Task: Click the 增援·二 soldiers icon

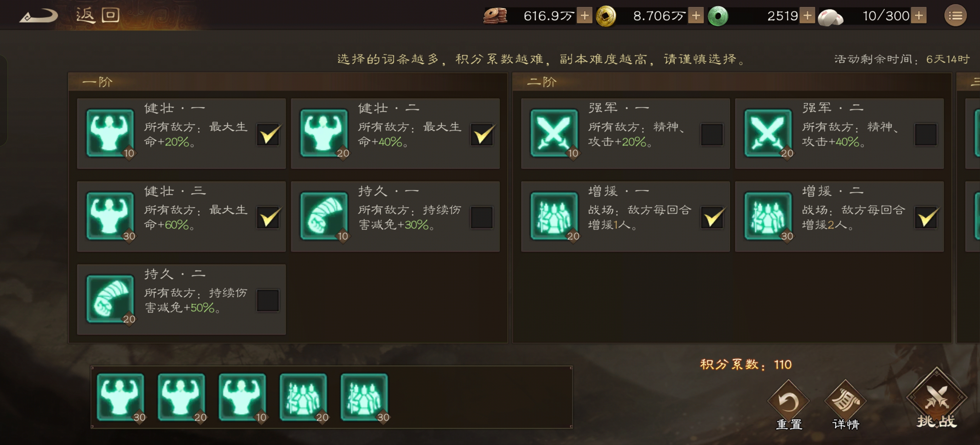Action: coord(768,216)
